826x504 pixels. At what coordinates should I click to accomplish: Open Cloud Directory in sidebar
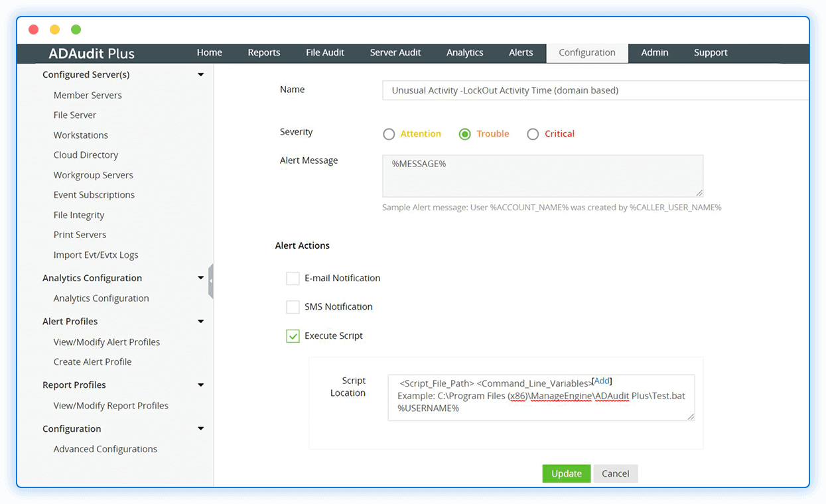86,155
